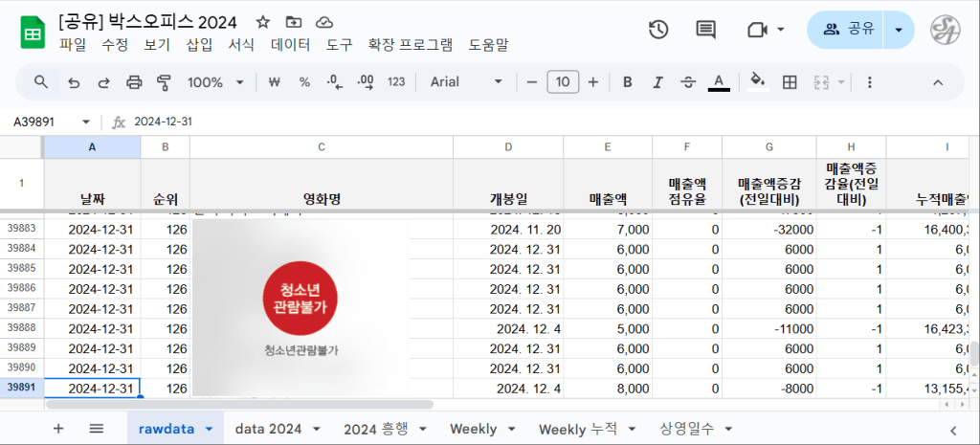The height and width of the screenshot is (445, 980).
Task: Star this spreadsheet document
Action: (x=262, y=22)
